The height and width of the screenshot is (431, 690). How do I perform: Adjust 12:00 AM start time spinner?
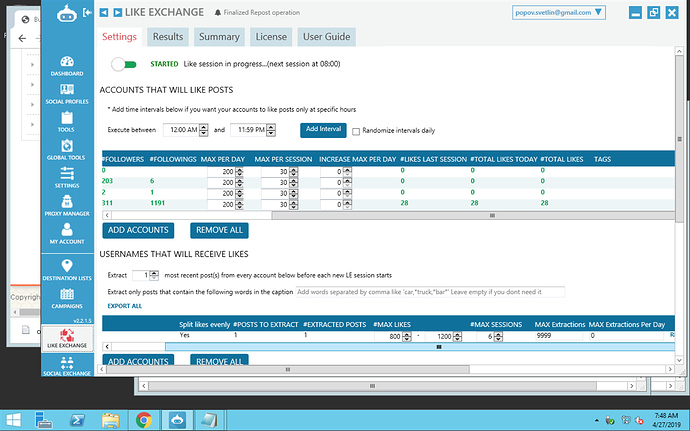tap(203, 130)
